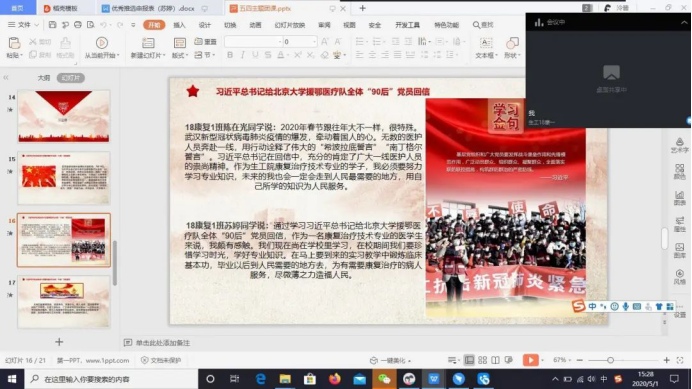The image size is (692, 389).
Task: Toggle italic formatting
Action: click(x=242, y=55)
